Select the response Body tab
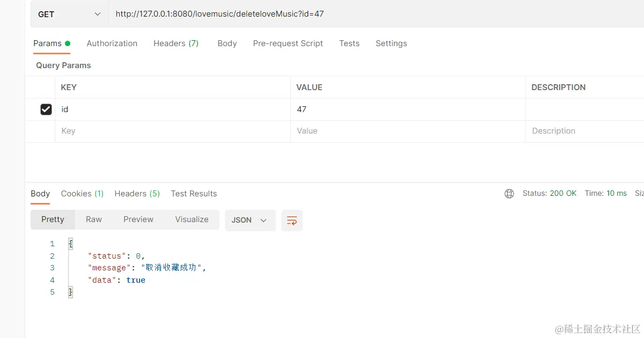 (x=40, y=194)
